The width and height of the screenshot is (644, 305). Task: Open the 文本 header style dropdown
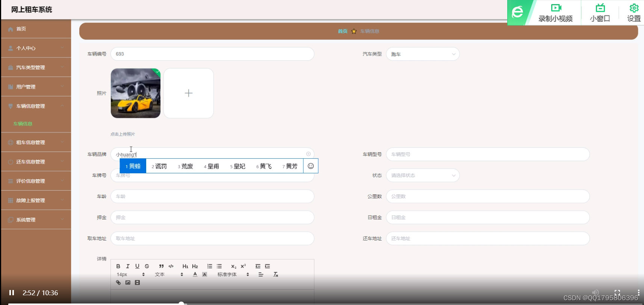pyautogui.click(x=169, y=275)
